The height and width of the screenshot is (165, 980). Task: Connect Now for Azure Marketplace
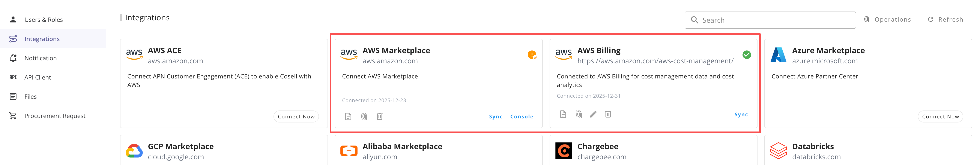click(940, 116)
